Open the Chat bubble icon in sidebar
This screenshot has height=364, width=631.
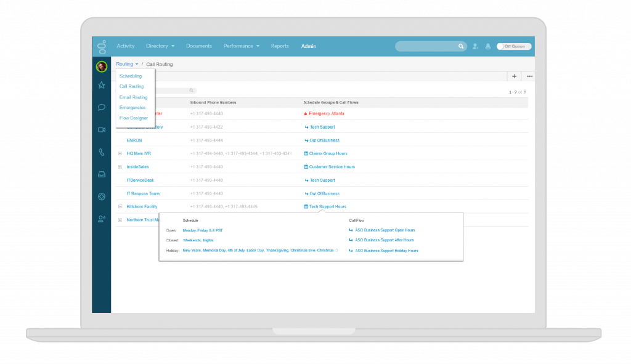[102, 107]
